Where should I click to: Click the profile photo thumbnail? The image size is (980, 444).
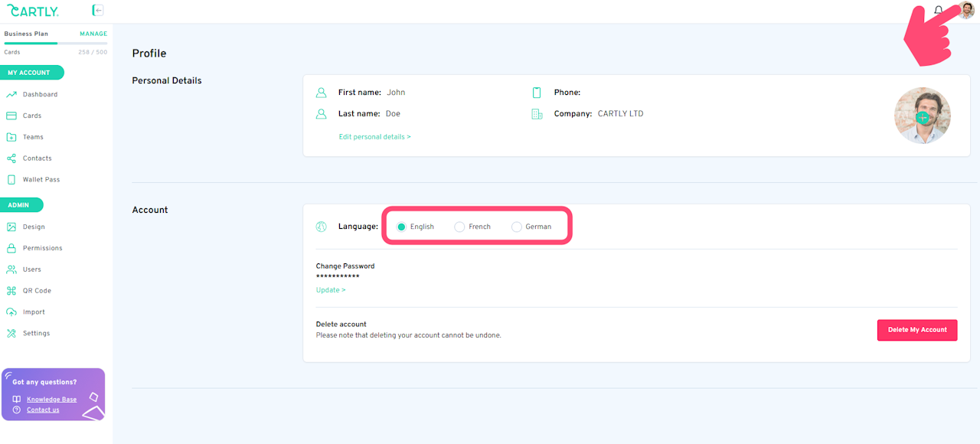pyautogui.click(x=923, y=116)
